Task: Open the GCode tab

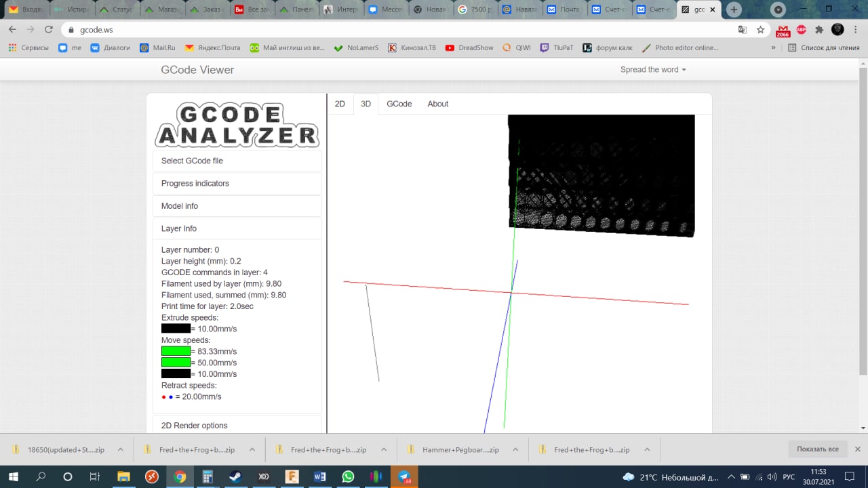Action: [x=399, y=104]
